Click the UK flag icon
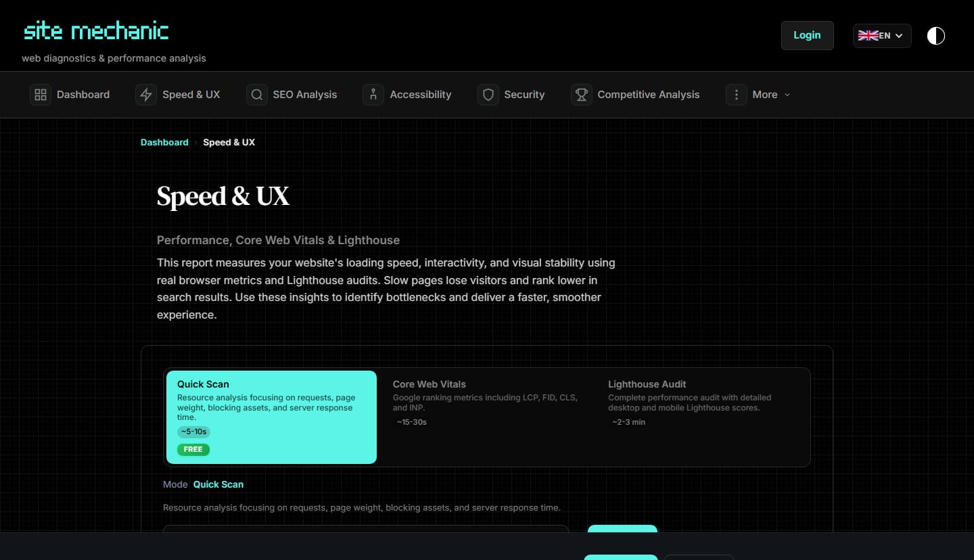The width and height of the screenshot is (974, 560). [x=868, y=36]
